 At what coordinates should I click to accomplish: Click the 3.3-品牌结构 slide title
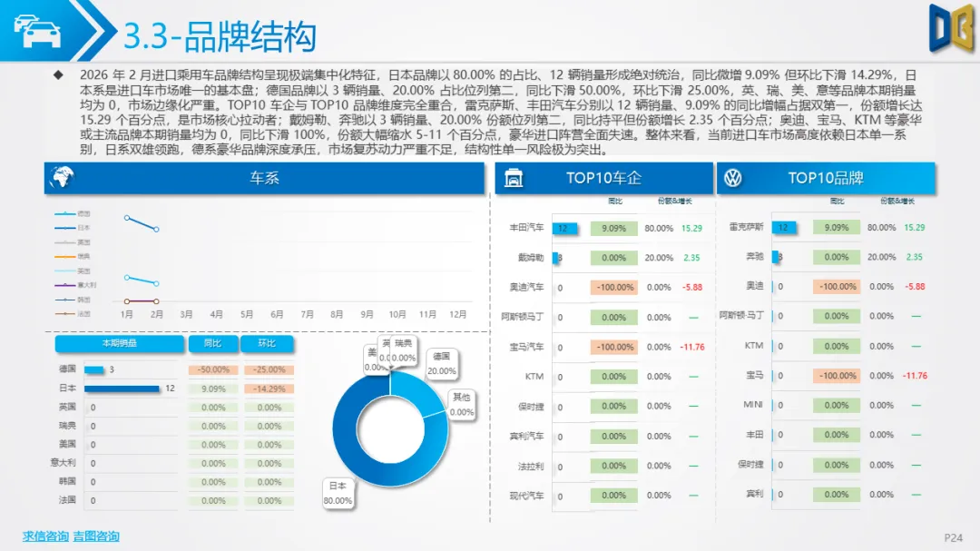coord(220,36)
